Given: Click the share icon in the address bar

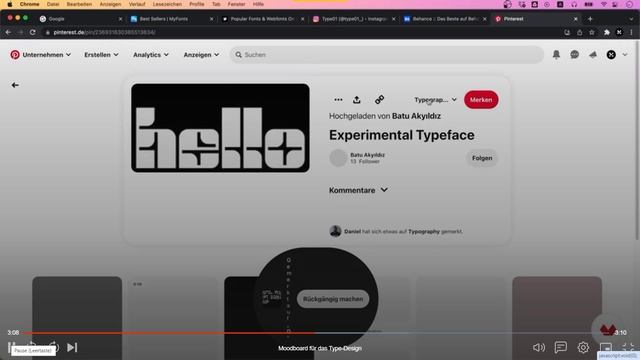Looking at the screenshot, I should coord(579,32).
